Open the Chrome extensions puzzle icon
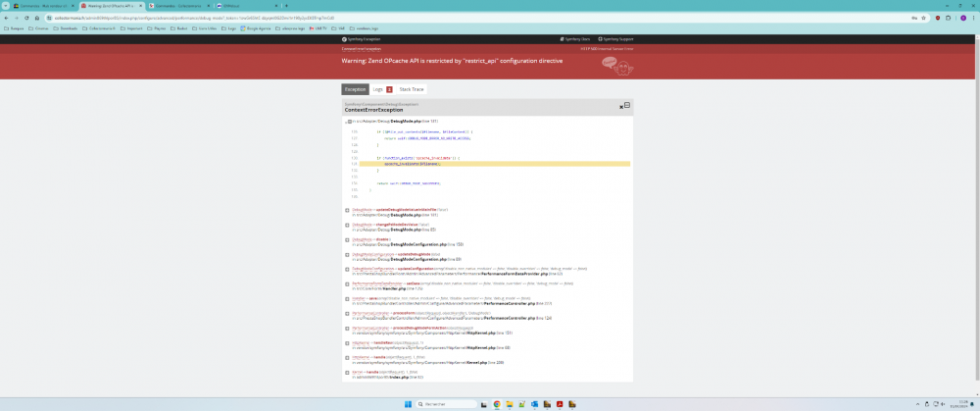This screenshot has height=411, width=980. [948, 18]
